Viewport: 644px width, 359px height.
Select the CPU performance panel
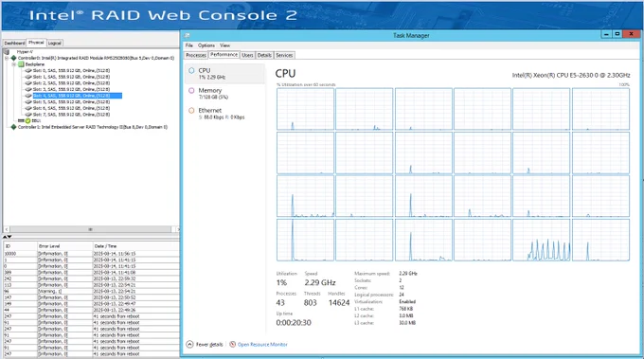coord(224,74)
